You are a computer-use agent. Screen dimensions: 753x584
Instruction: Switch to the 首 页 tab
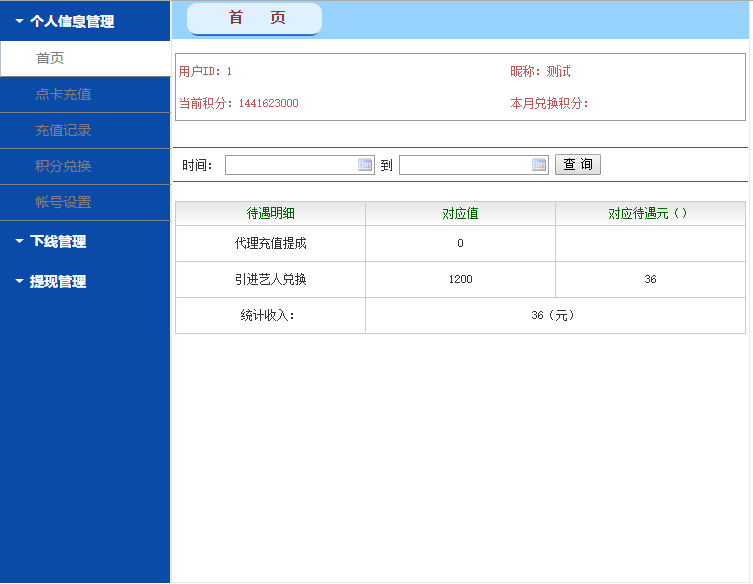(254, 19)
